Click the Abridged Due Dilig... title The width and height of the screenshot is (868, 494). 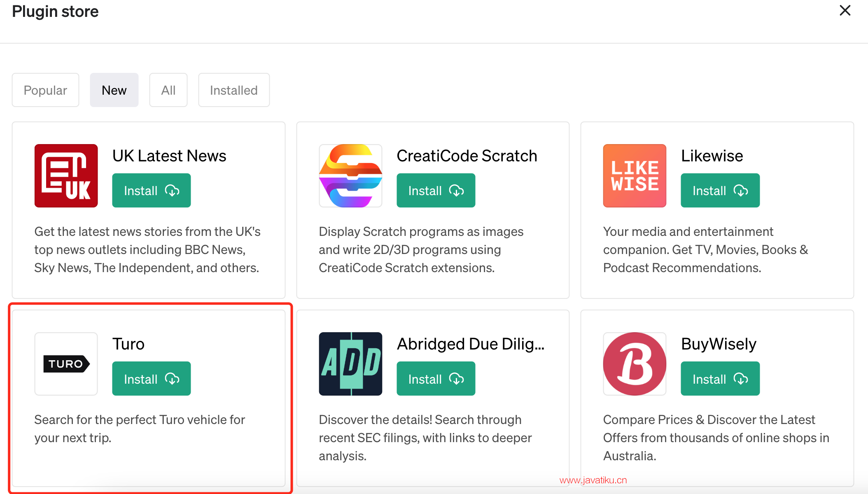471,344
